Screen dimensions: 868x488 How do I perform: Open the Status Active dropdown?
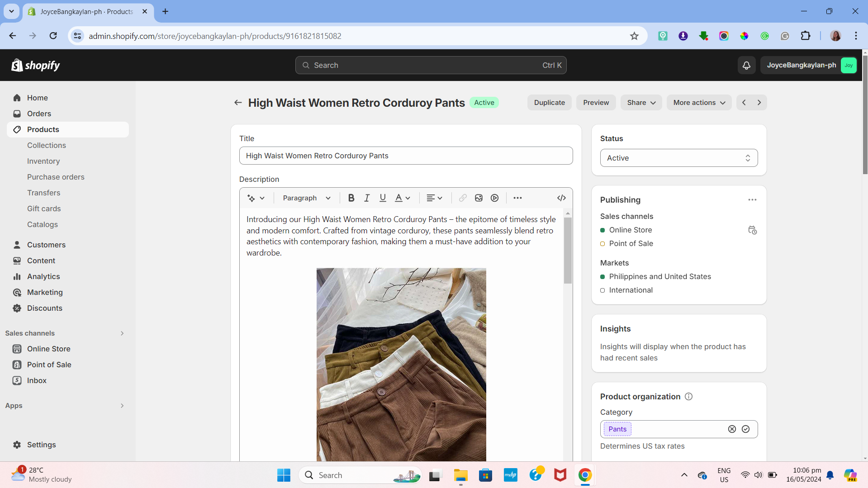678,158
